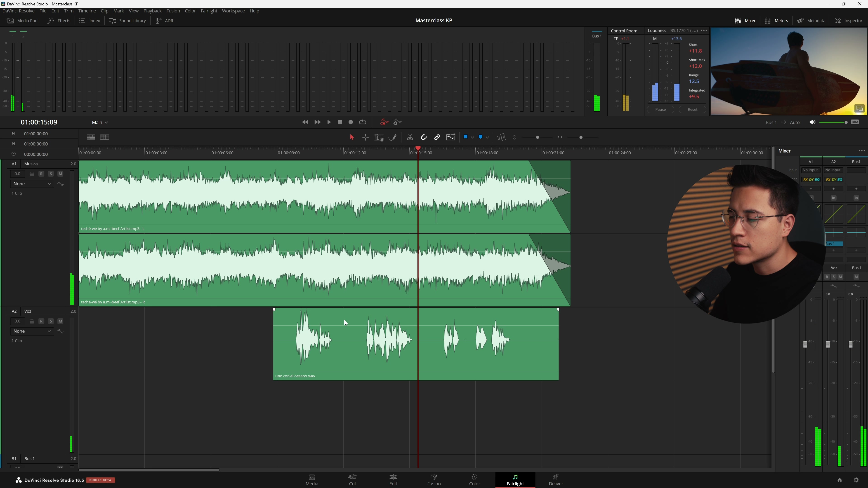Open the ADR panel
Image resolution: width=868 pixels, height=488 pixels.
(164, 21)
